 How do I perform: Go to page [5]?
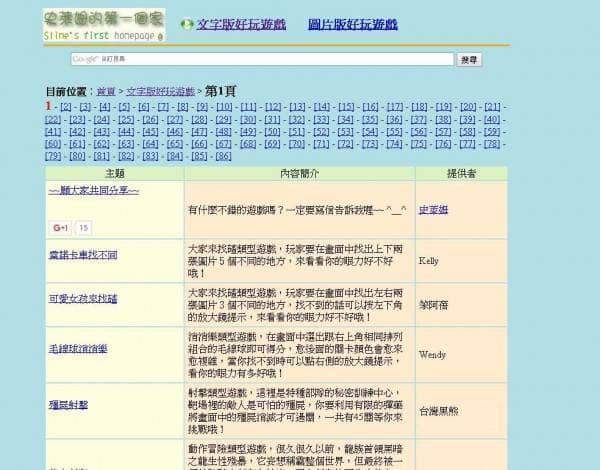coord(124,107)
